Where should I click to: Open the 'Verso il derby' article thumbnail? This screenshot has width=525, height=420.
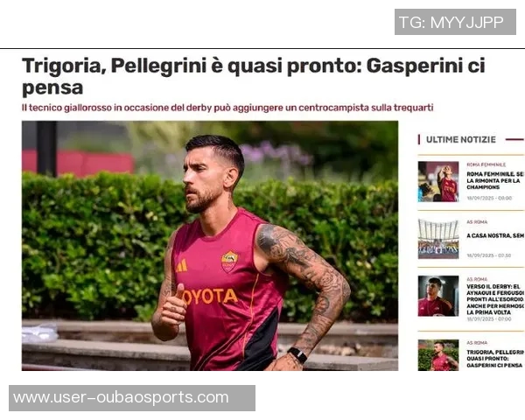point(438,296)
